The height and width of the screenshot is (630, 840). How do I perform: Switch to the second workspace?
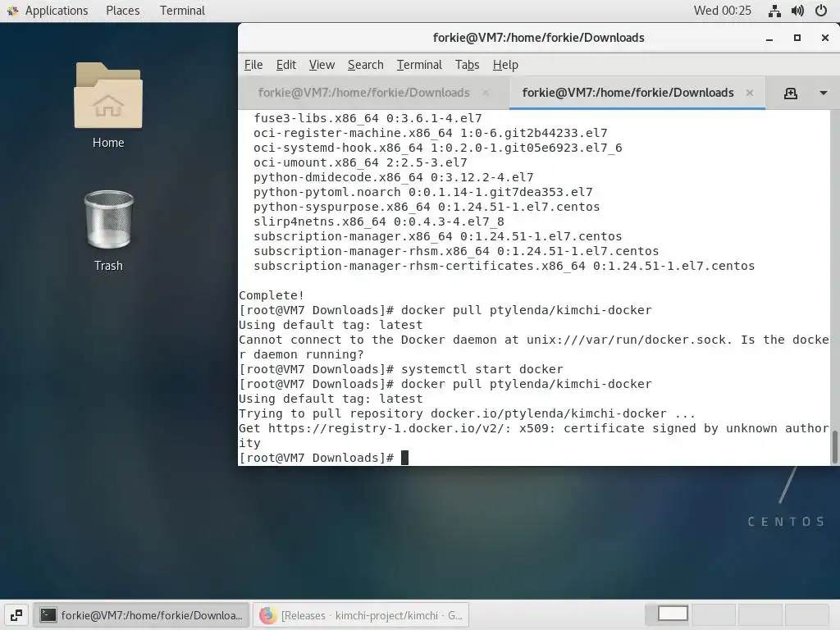pos(714,615)
